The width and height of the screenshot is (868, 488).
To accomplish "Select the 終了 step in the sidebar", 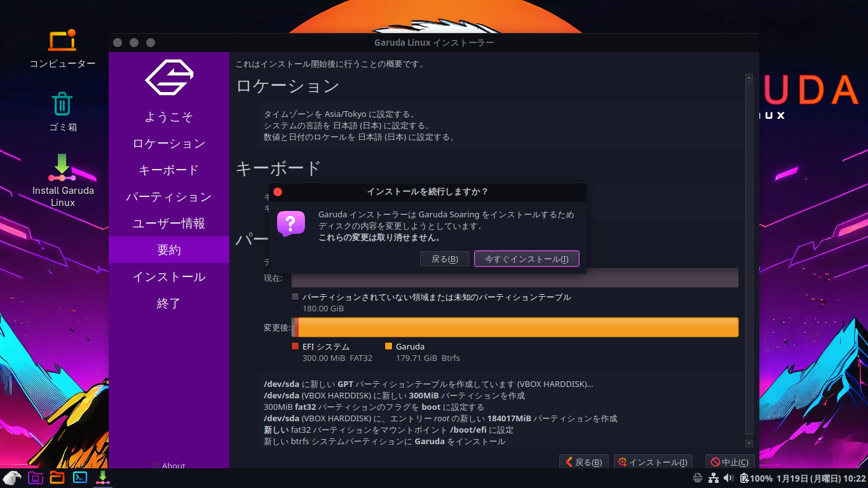I will pos(169,304).
